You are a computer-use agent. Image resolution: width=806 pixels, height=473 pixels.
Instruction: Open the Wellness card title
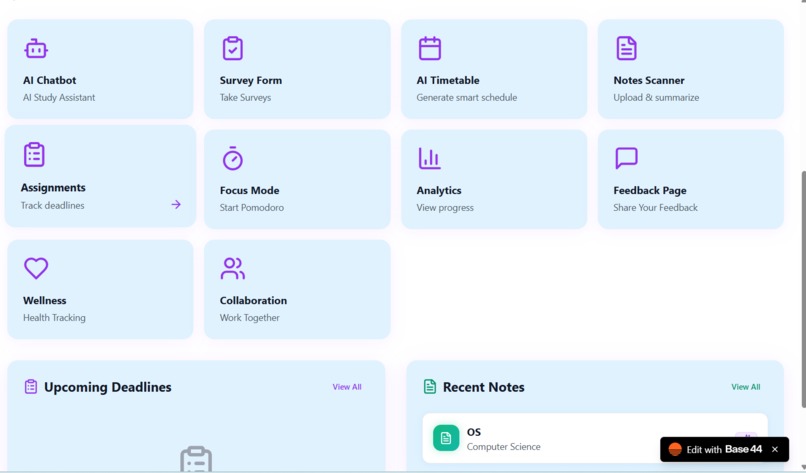tap(45, 300)
